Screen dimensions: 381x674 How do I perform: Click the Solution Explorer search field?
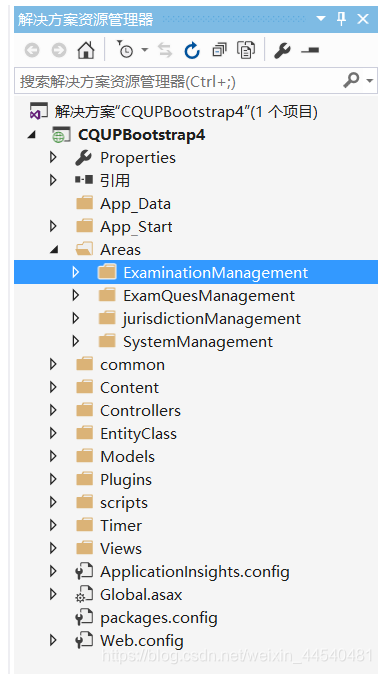[x=196, y=81]
